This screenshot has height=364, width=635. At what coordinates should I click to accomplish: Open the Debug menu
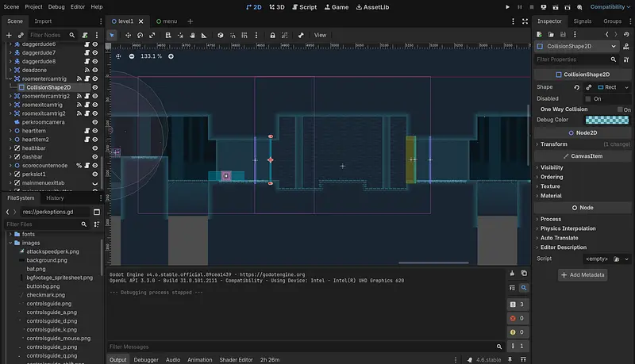coord(56,6)
